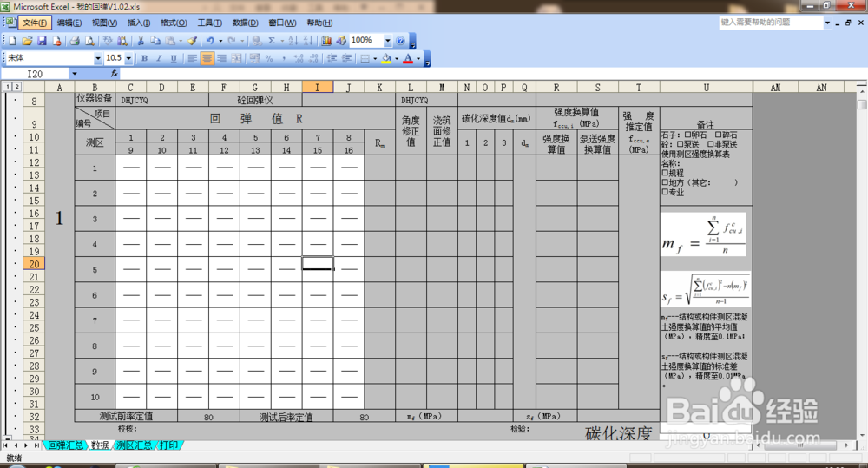Sort ascending A to Z

click(293, 41)
